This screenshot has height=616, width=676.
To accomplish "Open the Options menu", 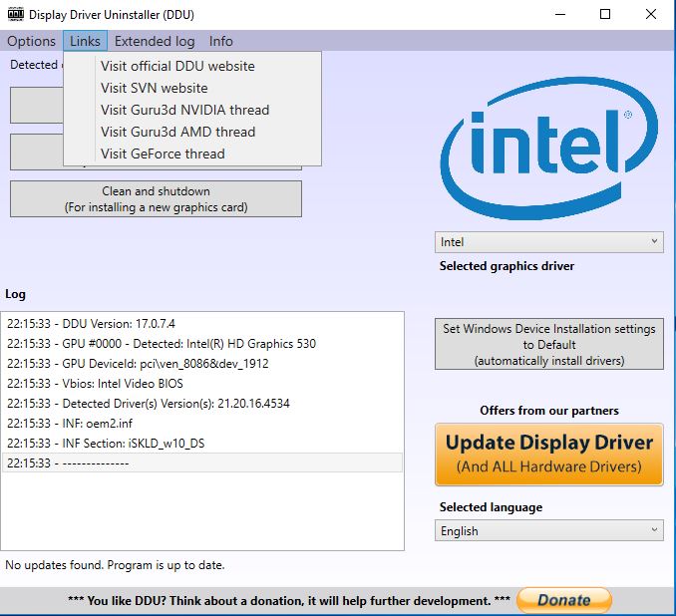I will 31,41.
